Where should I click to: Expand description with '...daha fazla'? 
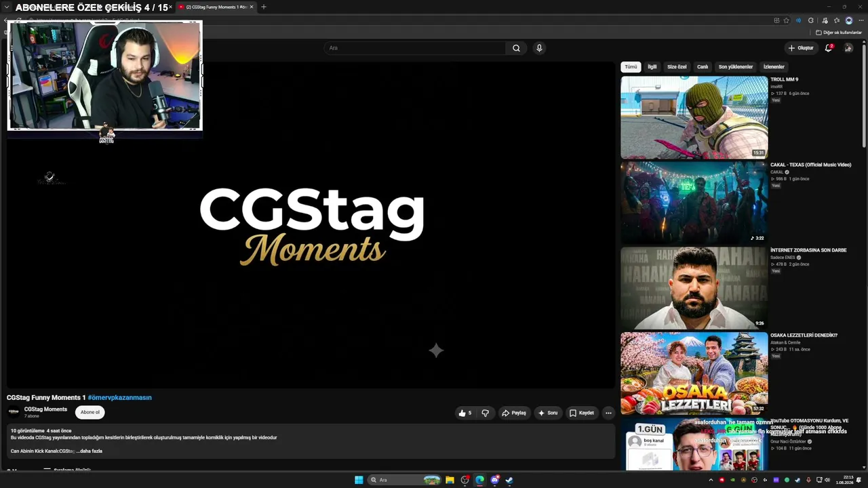pos(91,451)
